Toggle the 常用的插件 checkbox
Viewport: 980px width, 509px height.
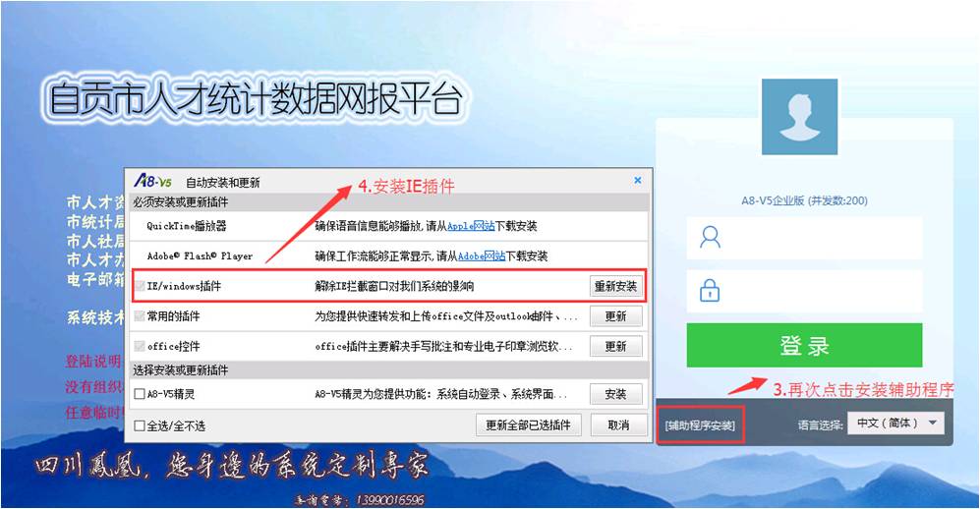(140, 316)
